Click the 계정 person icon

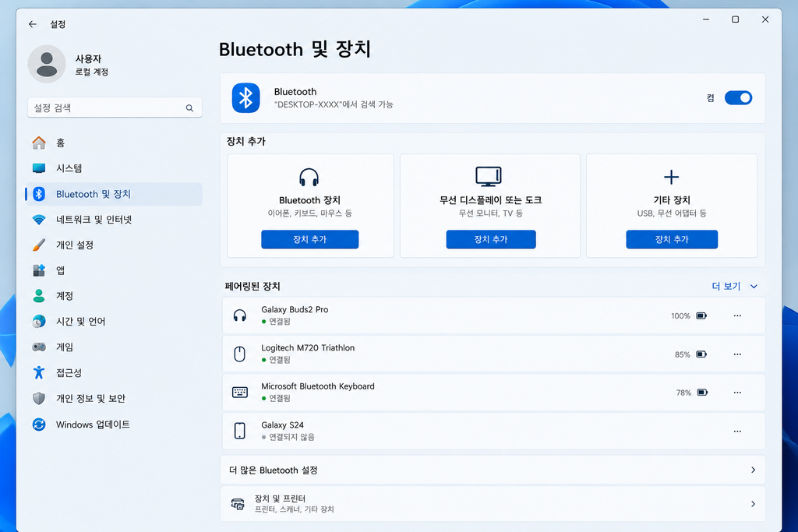pyautogui.click(x=39, y=296)
